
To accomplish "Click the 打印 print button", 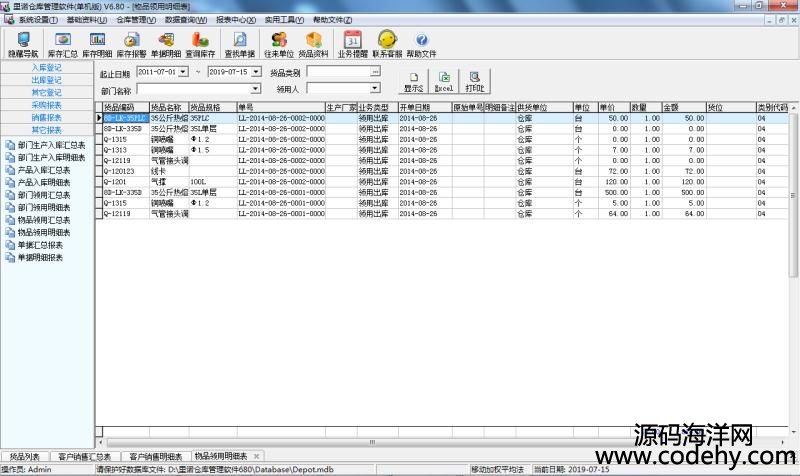I will tap(475, 82).
